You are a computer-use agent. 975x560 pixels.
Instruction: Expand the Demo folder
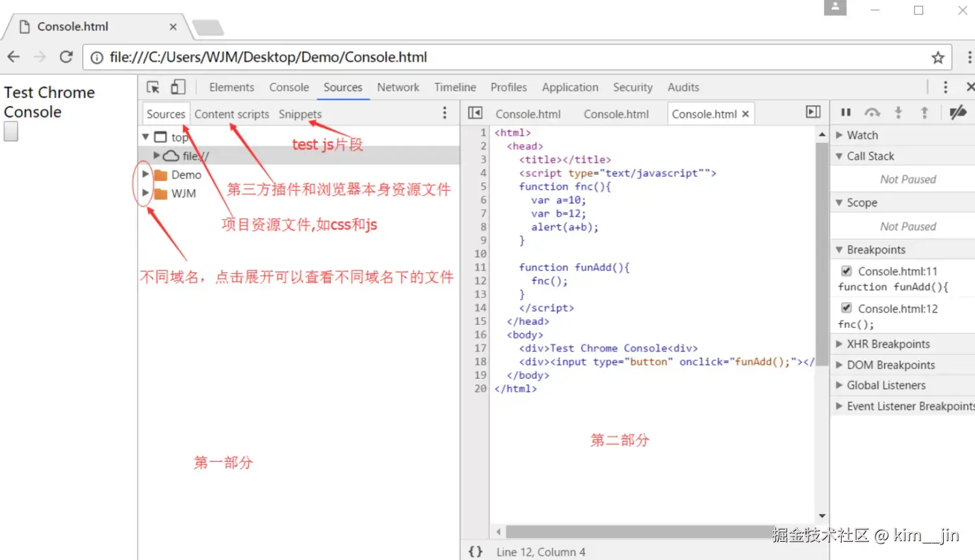[x=146, y=174]
